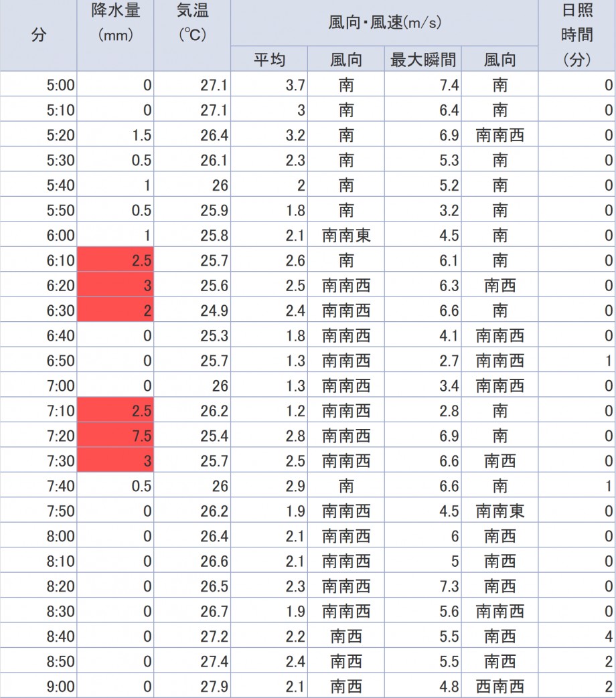
Task: Select max gust value 7.4 at 5:00
Action: 423,85
